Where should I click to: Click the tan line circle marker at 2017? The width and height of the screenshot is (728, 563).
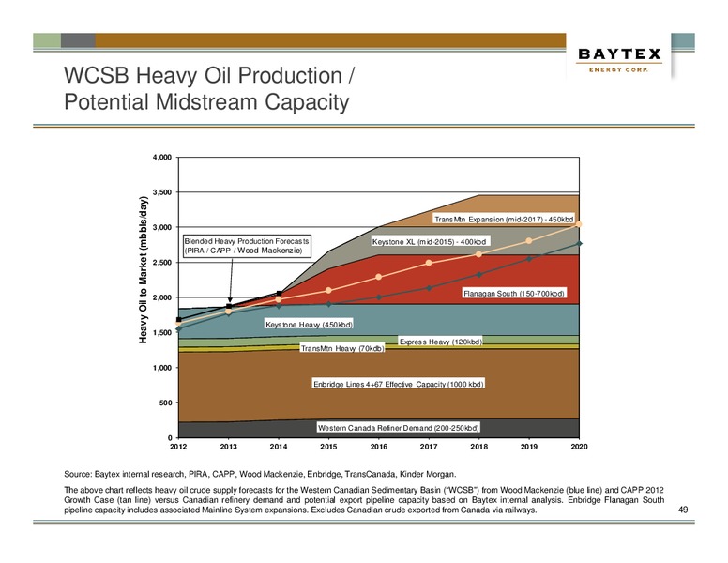coord(429,263)
